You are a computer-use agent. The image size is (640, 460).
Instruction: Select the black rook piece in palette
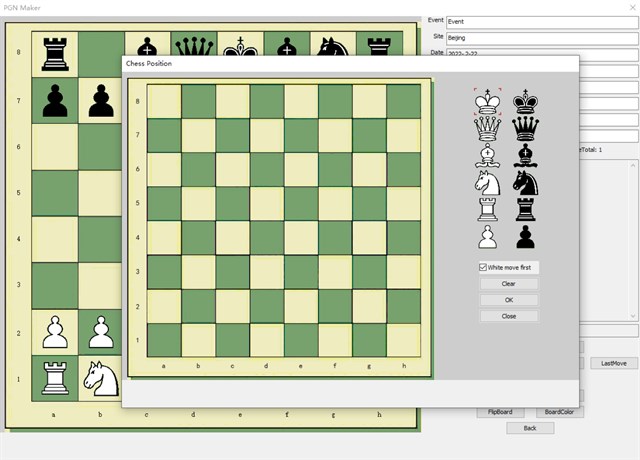525,209
